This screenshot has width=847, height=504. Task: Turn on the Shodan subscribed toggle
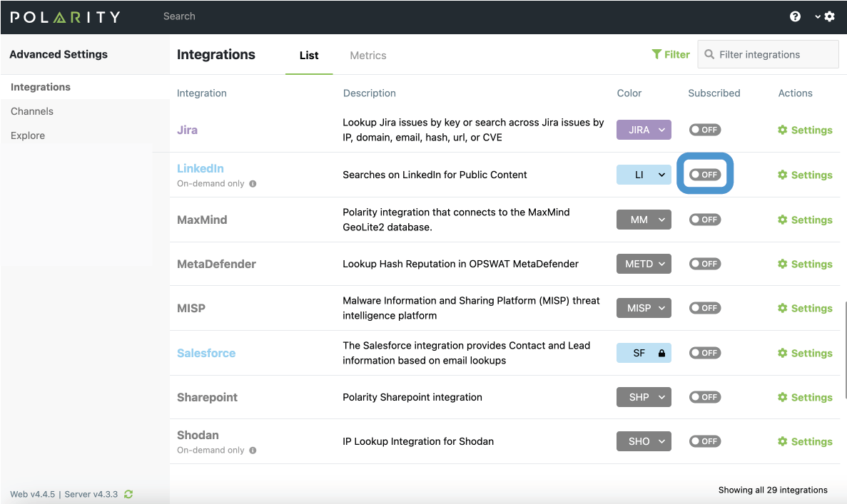coord(704,441)
